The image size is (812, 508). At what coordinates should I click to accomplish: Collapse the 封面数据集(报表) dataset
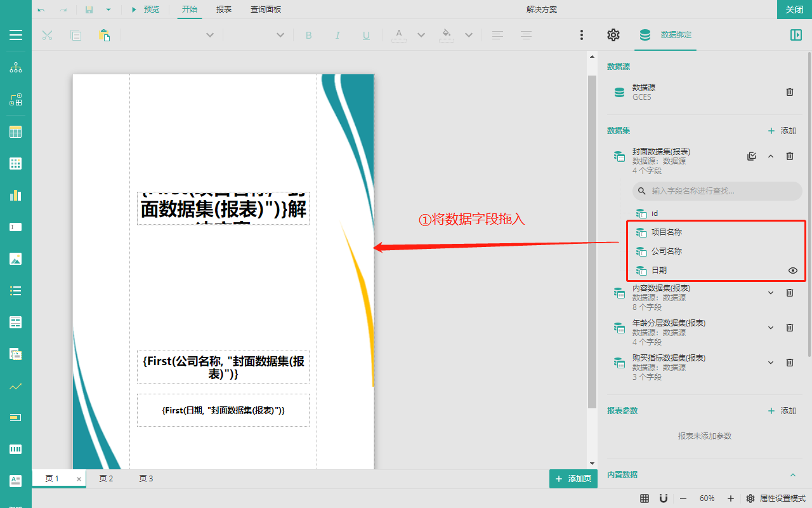(771, 156)
